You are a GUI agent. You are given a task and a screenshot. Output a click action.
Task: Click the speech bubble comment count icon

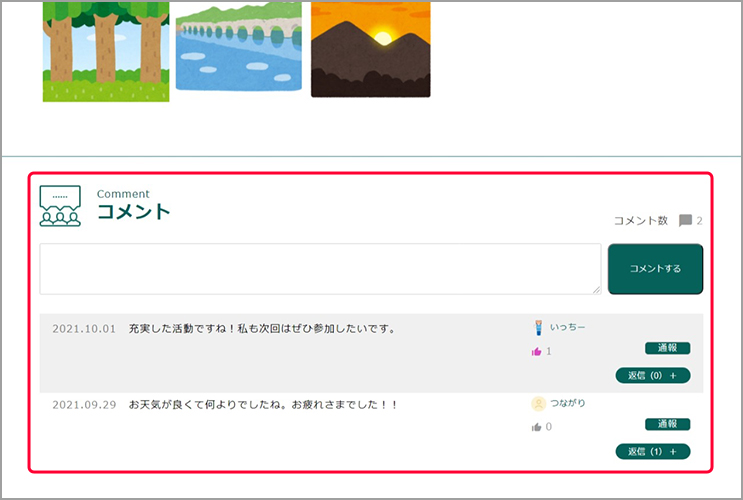tap(685, 221)
